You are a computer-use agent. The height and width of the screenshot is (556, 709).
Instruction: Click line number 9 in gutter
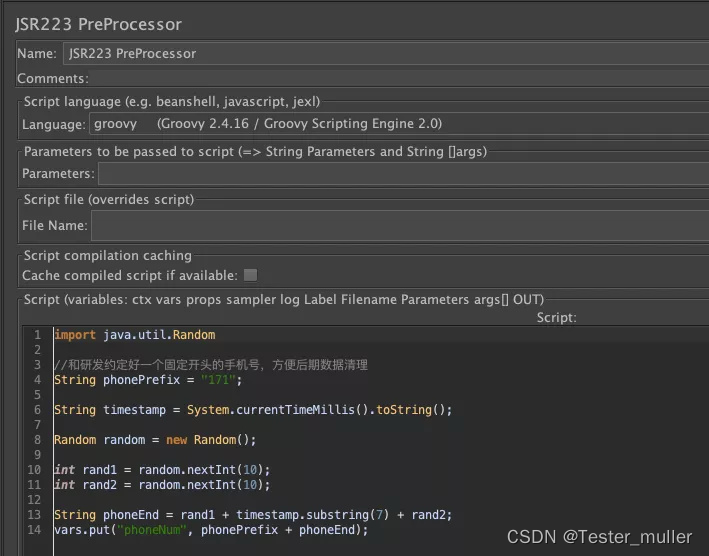pyautogui.click(x=38, y=455)
